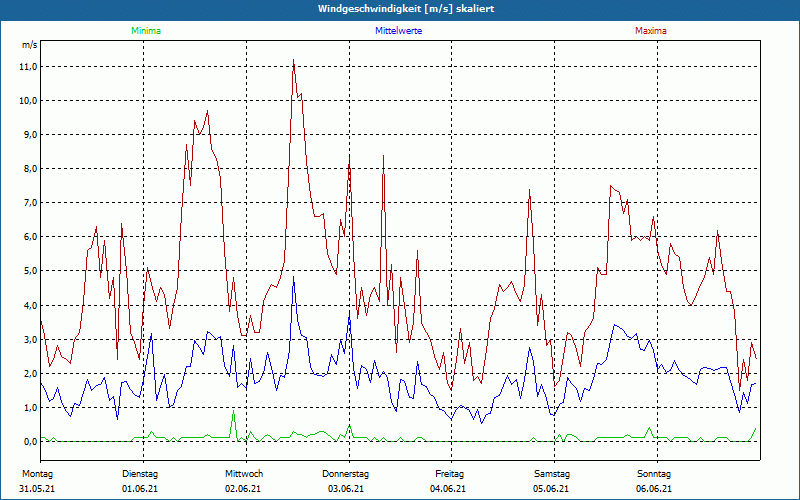Click the 9,0 y-axis value
The image size is (800, 500).
30,135
